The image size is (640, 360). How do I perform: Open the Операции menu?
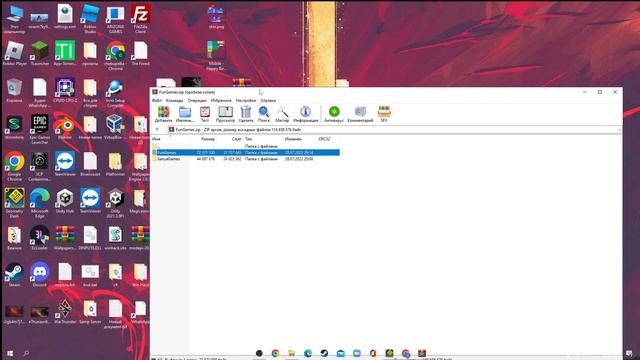[197, 100]
